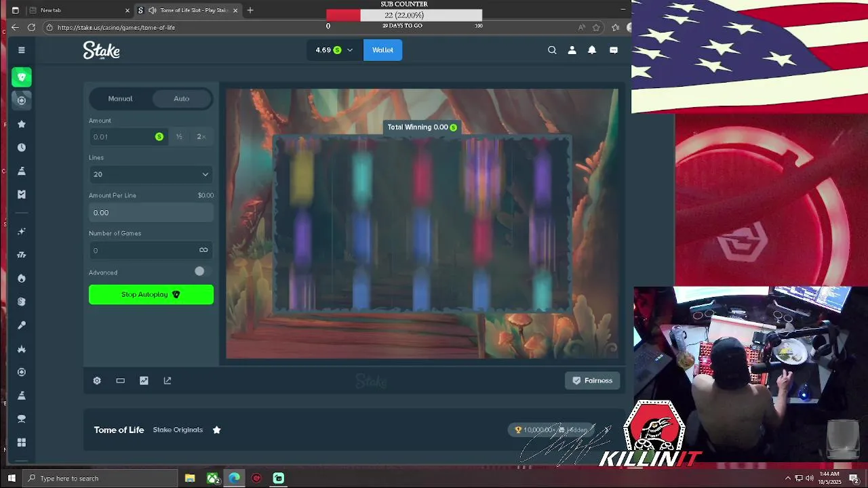Image resolution: width=868 pixels, height=488 pixels.
Task: Open the Windows Start button
Action: pyautogui.click(x=12, y=479)
